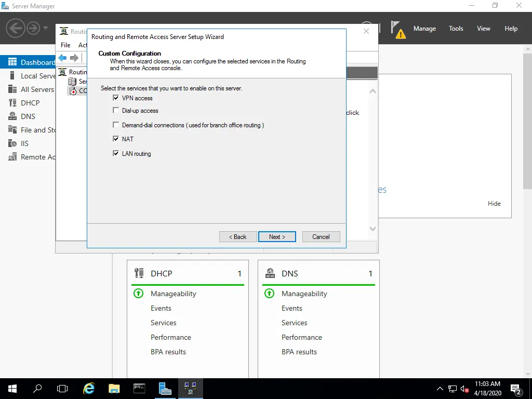Screen dimensions: 532x399
Task: Click the notifications flag with warning icon
Action: click(x=398, y=30)
